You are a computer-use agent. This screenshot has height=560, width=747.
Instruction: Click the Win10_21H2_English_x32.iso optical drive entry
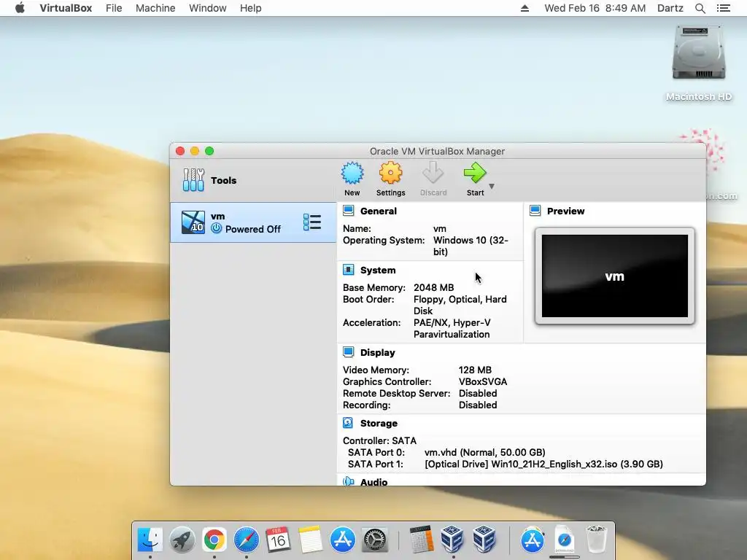pyautogui.click(x=543, y=464)
